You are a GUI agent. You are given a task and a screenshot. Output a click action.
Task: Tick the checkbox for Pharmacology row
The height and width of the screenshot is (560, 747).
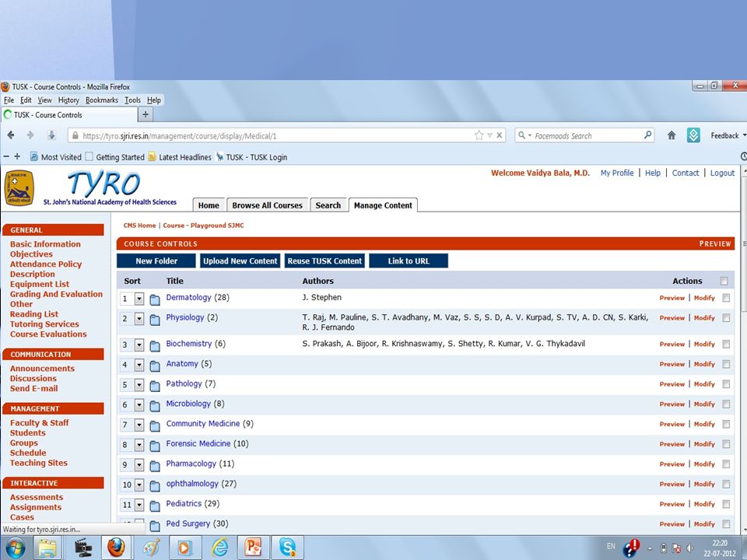pyautogui.click(x=726, y=464)
